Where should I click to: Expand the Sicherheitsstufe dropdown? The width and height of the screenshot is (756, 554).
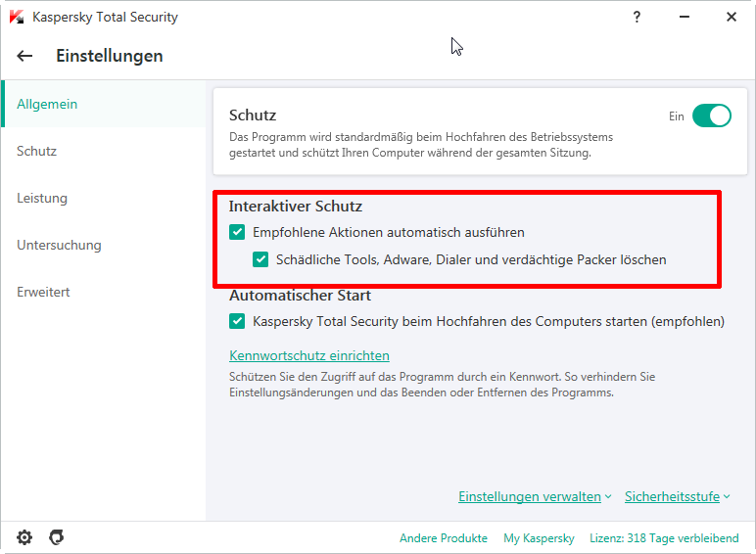coord(678,496)
